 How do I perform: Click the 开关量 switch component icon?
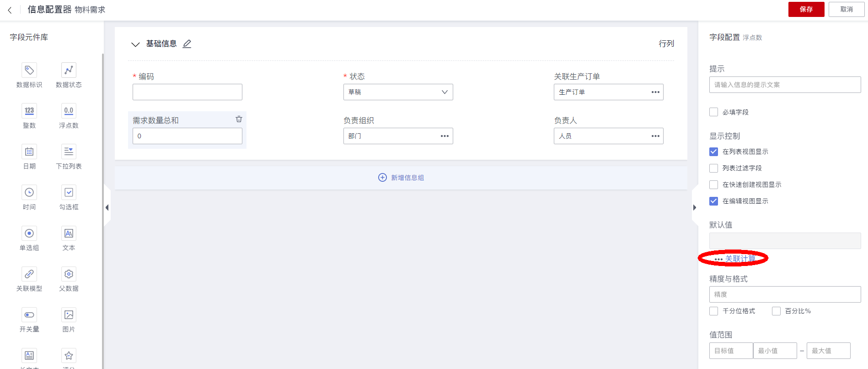pyautogui.click(x=29, y=315)
